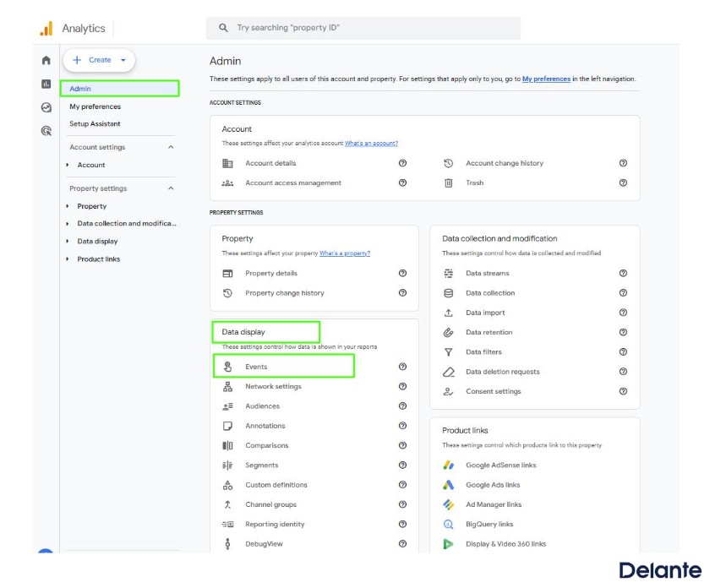Click the Annotations note icon
726x588 pixels.
tap(227, 426)
